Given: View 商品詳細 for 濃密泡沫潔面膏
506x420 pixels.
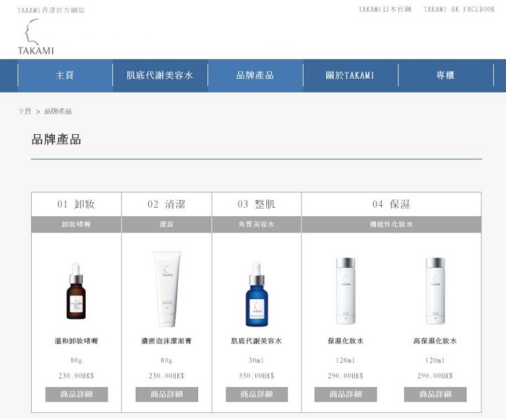Looking at the screenshot, I should [167, 394].
